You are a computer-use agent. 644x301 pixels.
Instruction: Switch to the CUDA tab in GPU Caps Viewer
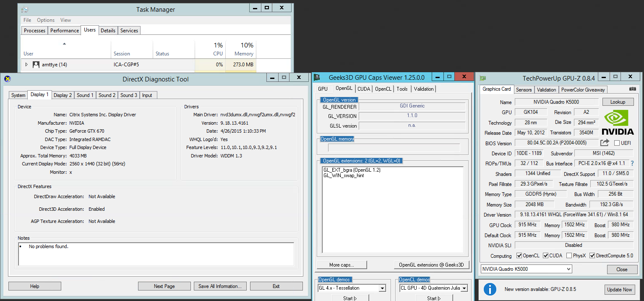click(364, 89)
